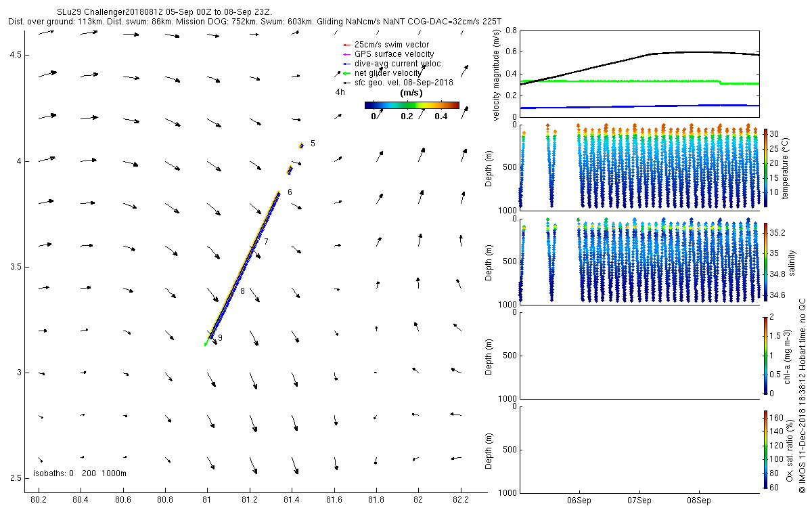
Task: Click the chl-a colorbar
Action: (x=765, y=356)
